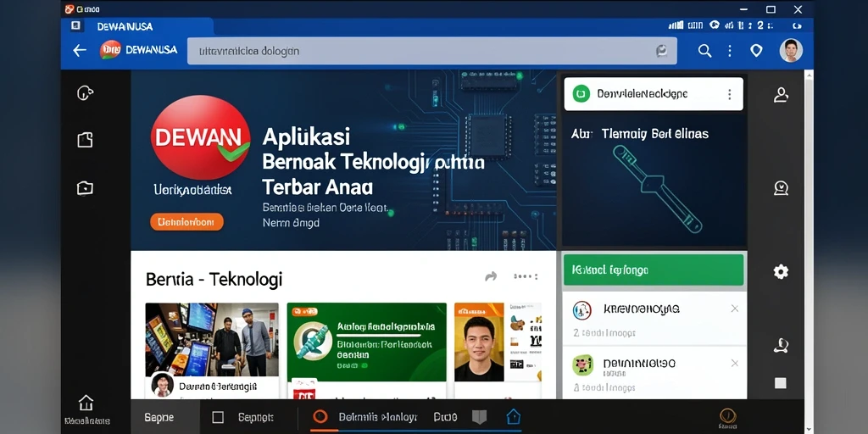Open the chat support icon in right sidebar
The height and width of the screenshot is (434, 868).
click(781, 188)
